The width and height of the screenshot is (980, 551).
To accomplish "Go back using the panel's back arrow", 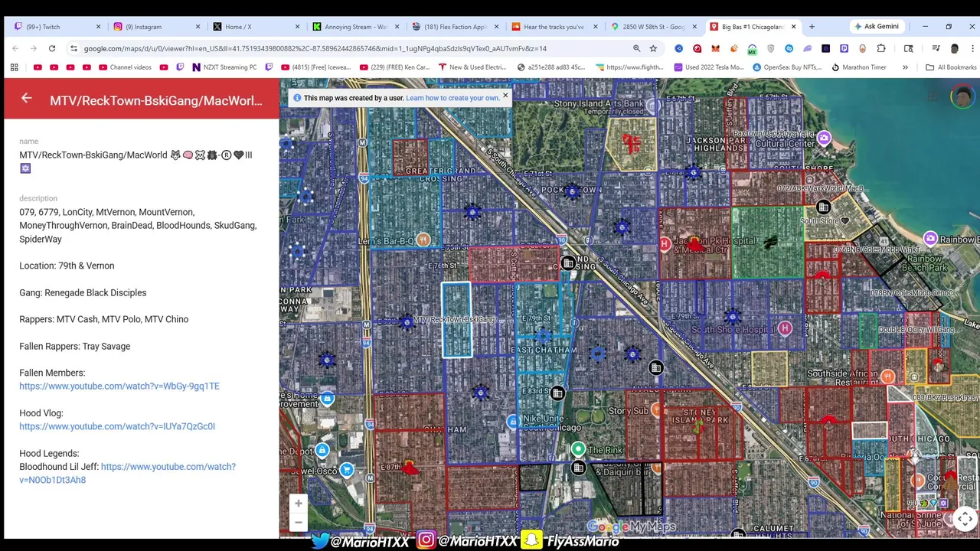I will tap(27, 99).
